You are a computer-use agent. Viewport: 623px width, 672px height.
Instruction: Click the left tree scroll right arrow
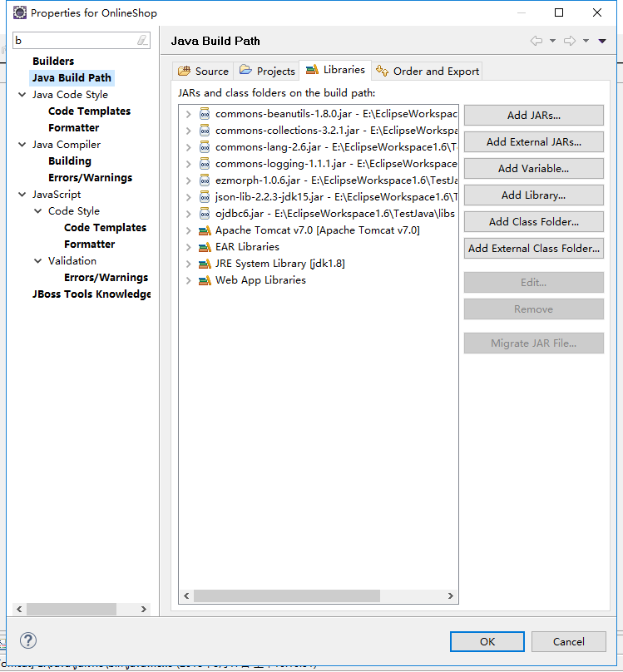(144, 609)
